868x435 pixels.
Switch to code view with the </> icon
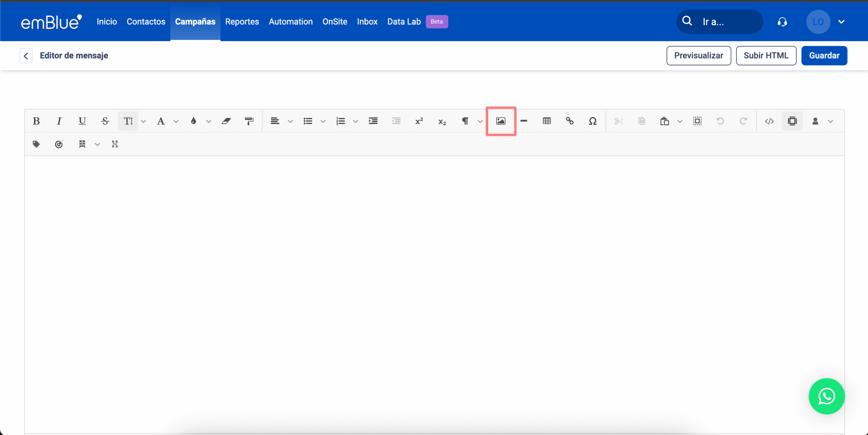pyautogui.click(x=769, y=121)
